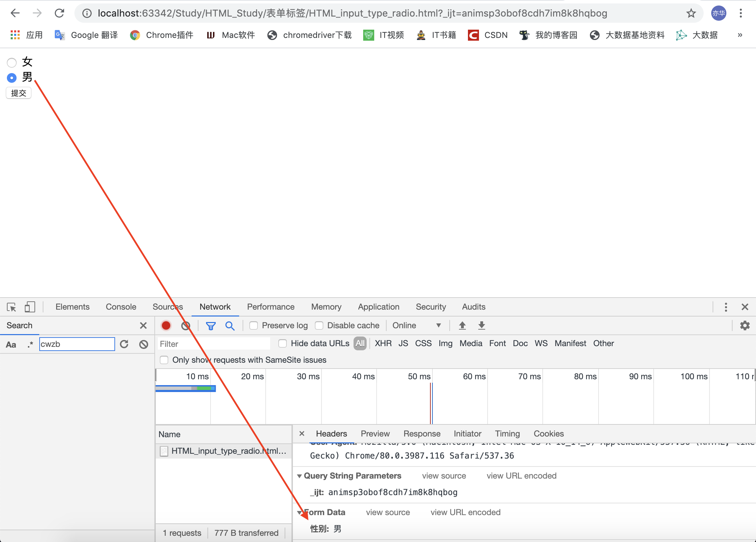Select Online network throttling dropdown

coord(417,325)
